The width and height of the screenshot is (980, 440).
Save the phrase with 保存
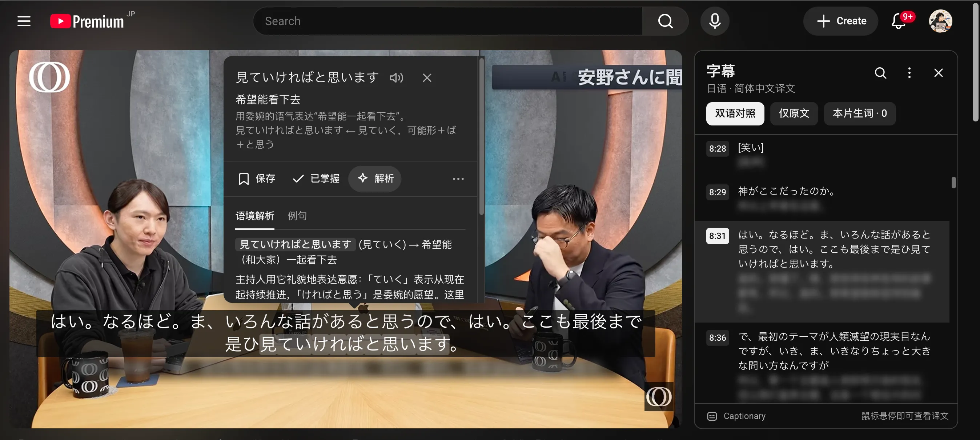257,179
